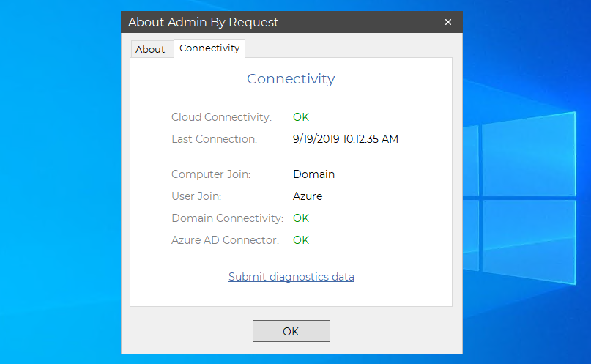Screen dimensions: 591x364
Task: Click the Cloud Connectivity label
Action: [221, 117]
